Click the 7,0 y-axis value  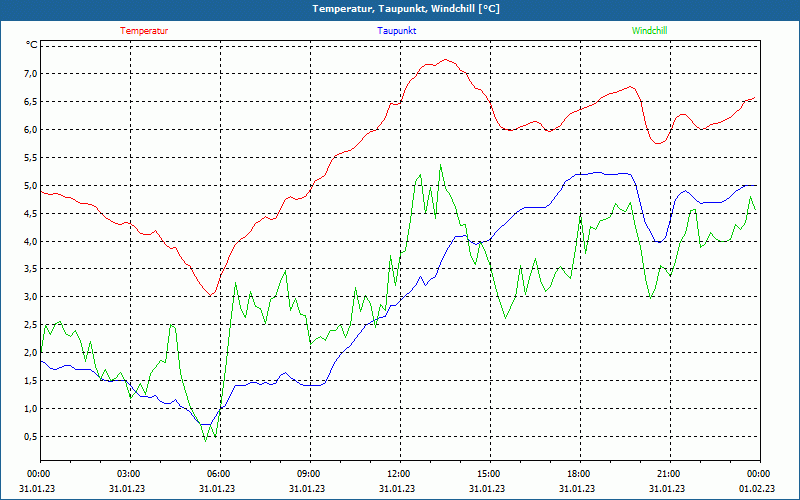31,73
